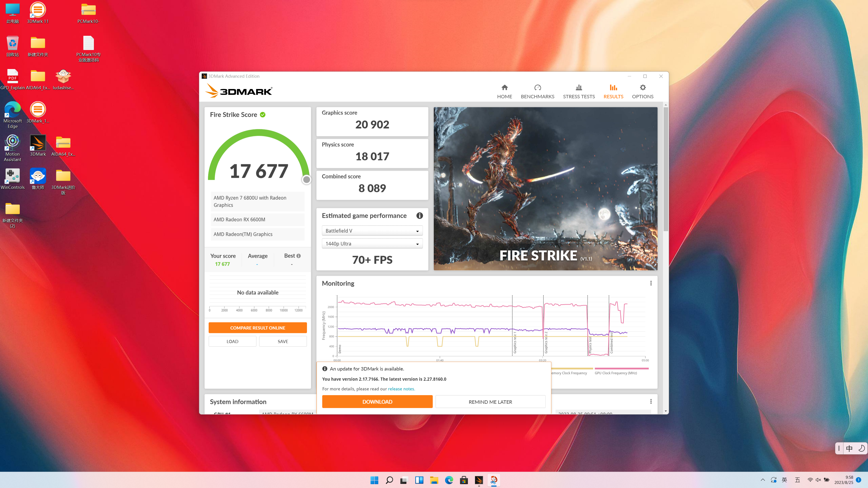This screenshot has width=868, height=488.
Task: Open Monitoring panel three-dot menu
Action: click(x=651, y=283)
